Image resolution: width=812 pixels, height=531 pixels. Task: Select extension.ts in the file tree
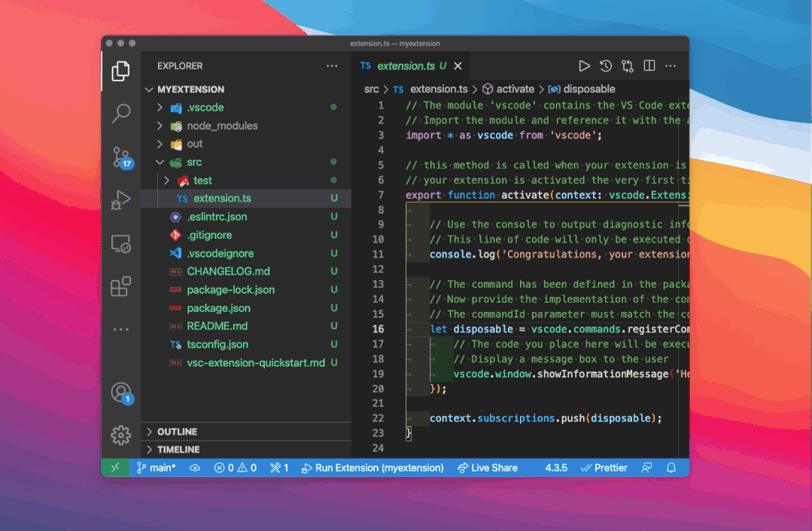246,198
